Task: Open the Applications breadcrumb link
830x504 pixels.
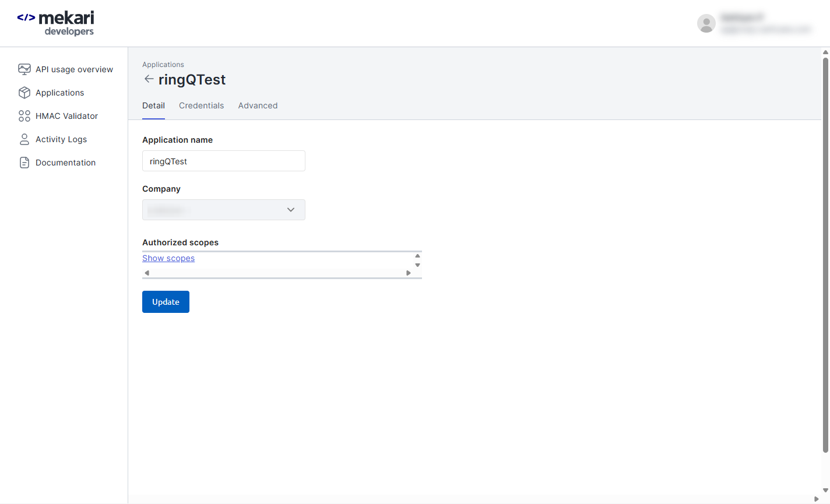Action: [x=163, y=65]
